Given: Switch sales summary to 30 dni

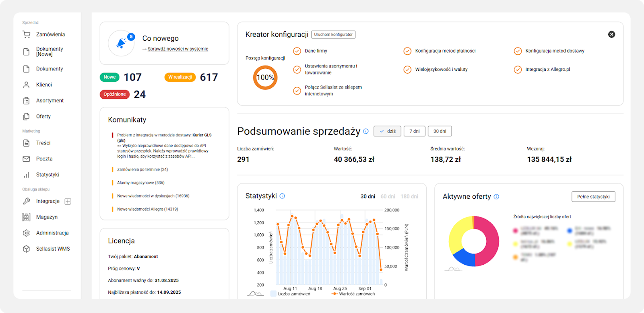Looking at the screenshot, I should (x=440, y=131).
